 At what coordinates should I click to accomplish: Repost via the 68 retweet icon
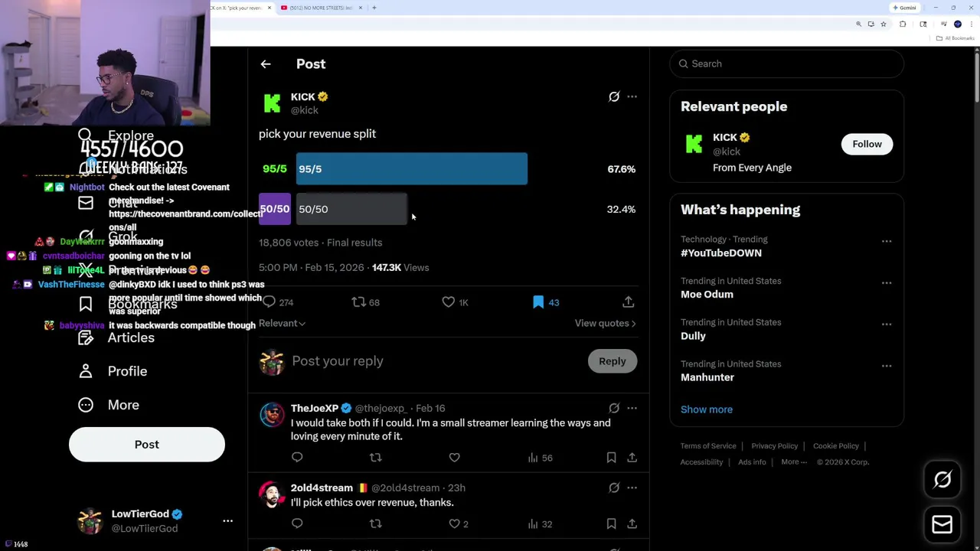pyautogui.click(x=358, y=302)
